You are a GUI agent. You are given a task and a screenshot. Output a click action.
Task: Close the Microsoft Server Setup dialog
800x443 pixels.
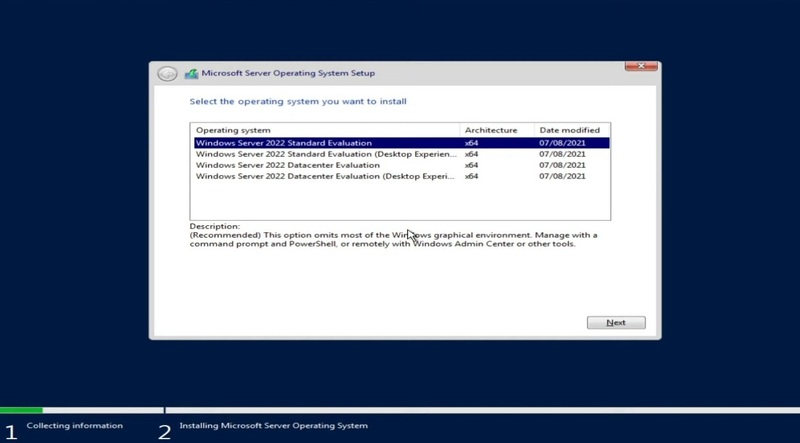point(641,66)
